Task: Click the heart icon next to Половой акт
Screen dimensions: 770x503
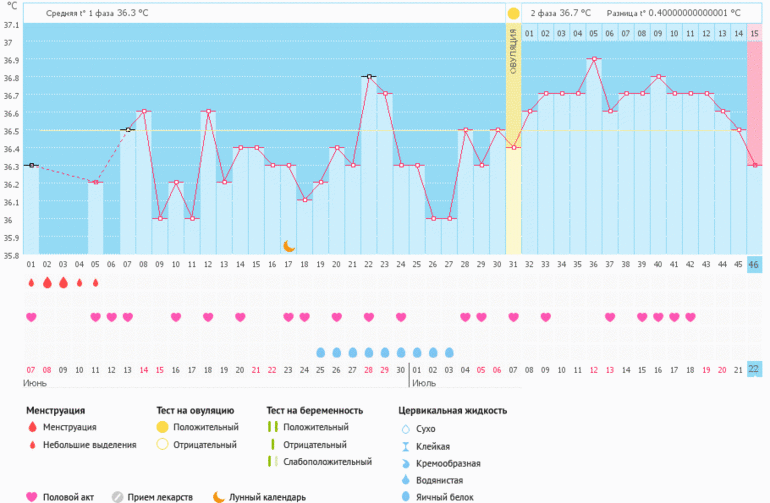Action: [x=31, y=496]
